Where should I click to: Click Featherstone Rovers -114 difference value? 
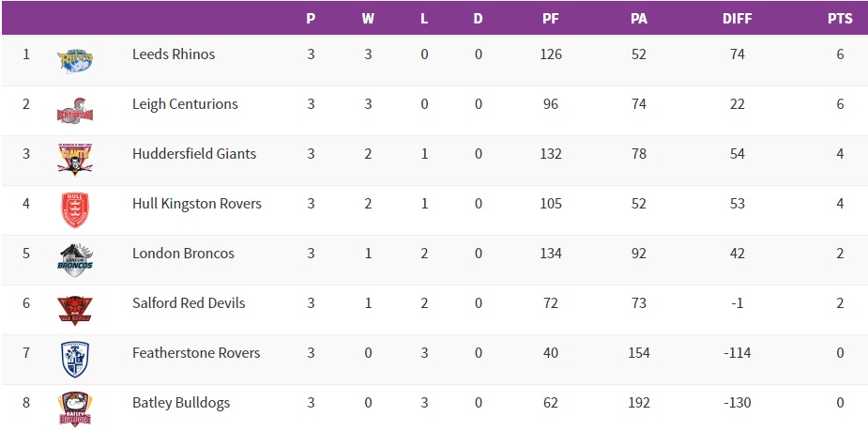pos(737,353)
